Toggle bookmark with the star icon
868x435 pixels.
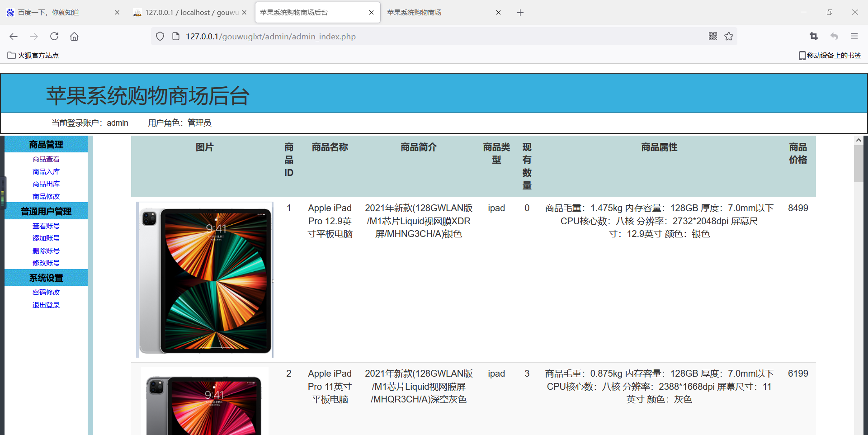click(x=728, y=36)
